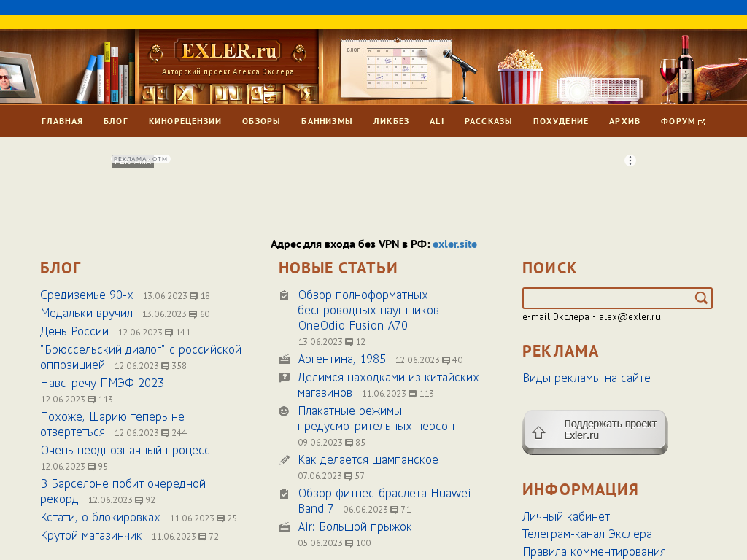
Task: Click review icon beside Huawei Band 7 article
Action: coord(284,494)
